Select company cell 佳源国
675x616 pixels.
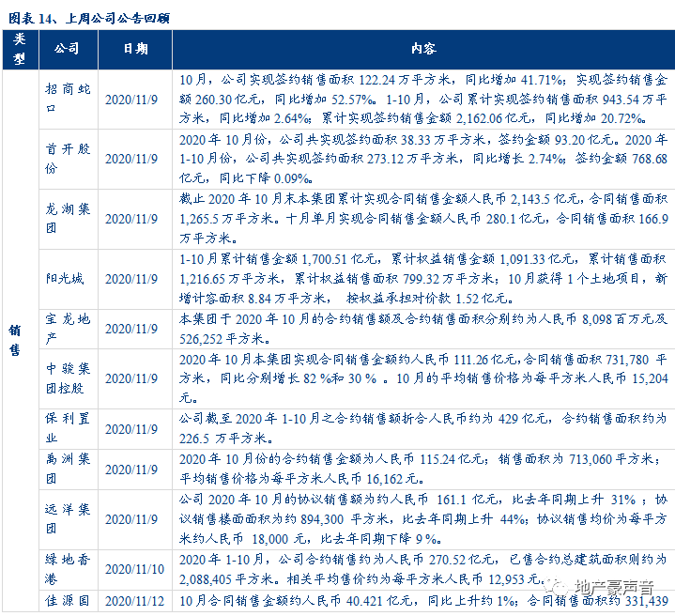click(68, 600)
